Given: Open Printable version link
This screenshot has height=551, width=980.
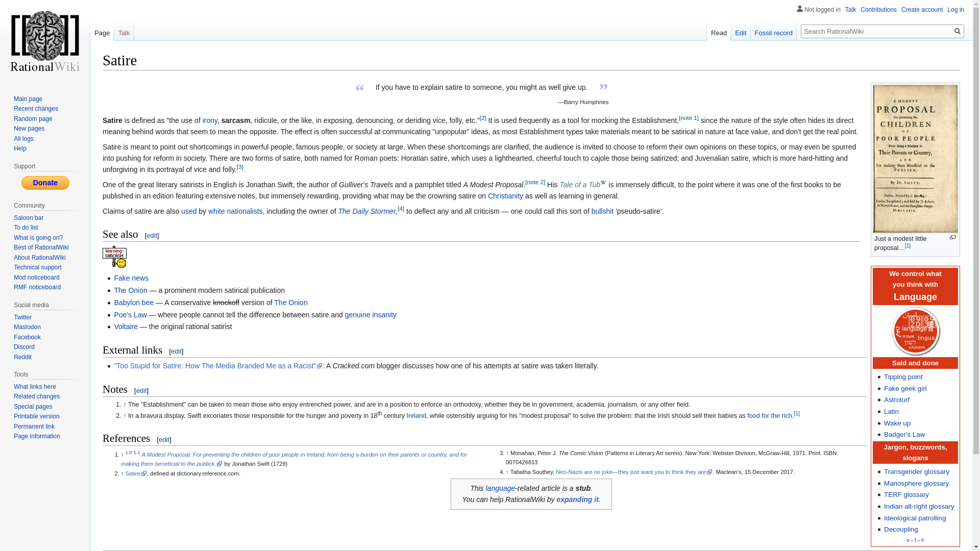Looking at the screenshot, I should pos(37,416).
